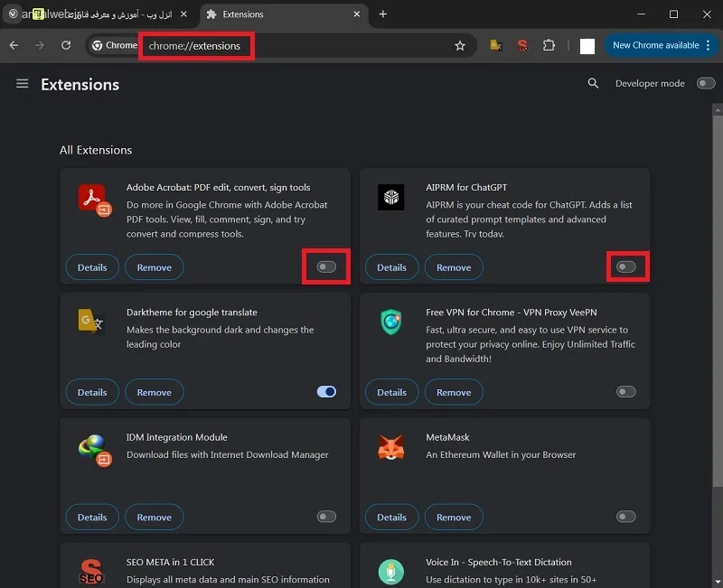This screenshot has height=588, width=723.
Task: Open Details for AIPRM for ChatGPT
Action: tap(391, 267)
